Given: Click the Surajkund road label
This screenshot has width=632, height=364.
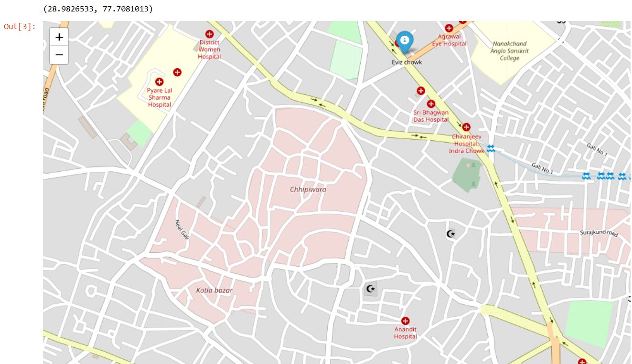Looking at the screenshot, I should [599, 232].
